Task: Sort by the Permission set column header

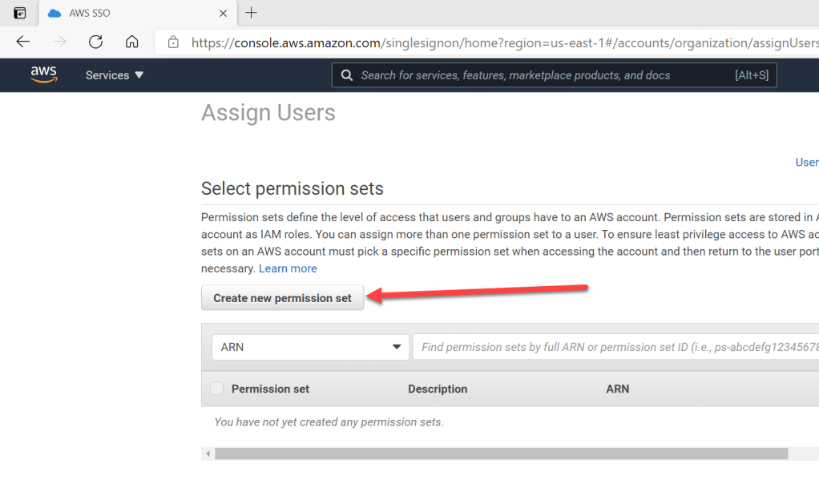Action: tap(270, 389)
